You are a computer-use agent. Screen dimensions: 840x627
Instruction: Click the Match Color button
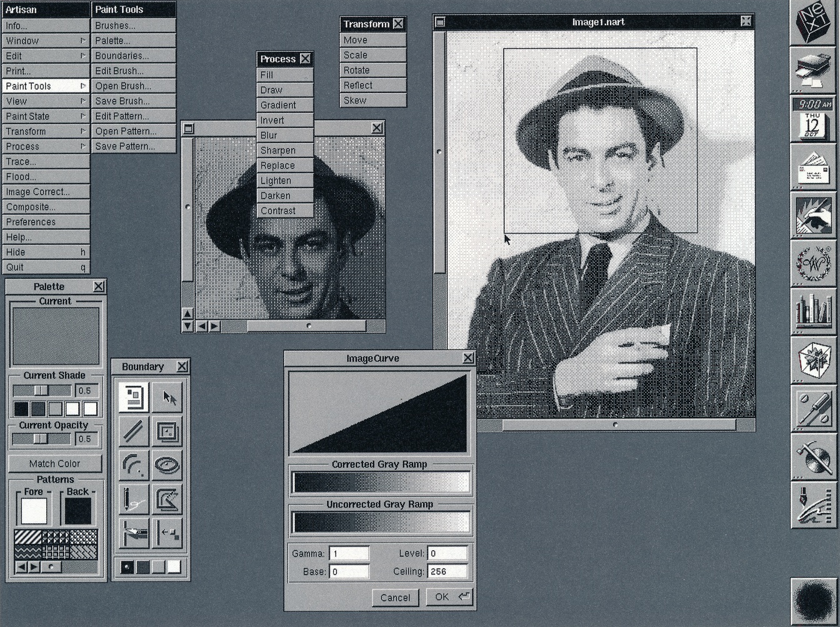tap(55, 463)
